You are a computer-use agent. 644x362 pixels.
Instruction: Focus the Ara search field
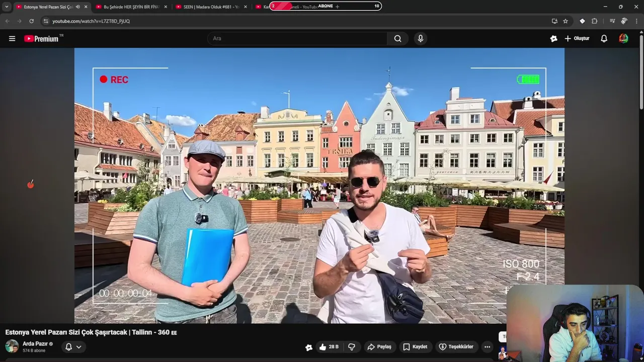pyautogui.click(x=297, y=39)
